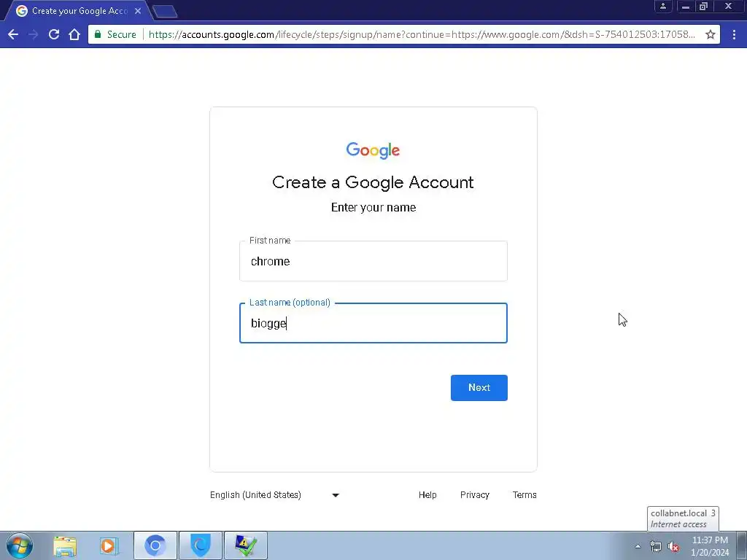
Task: Restore down the browser window
Action: (703, 6)
